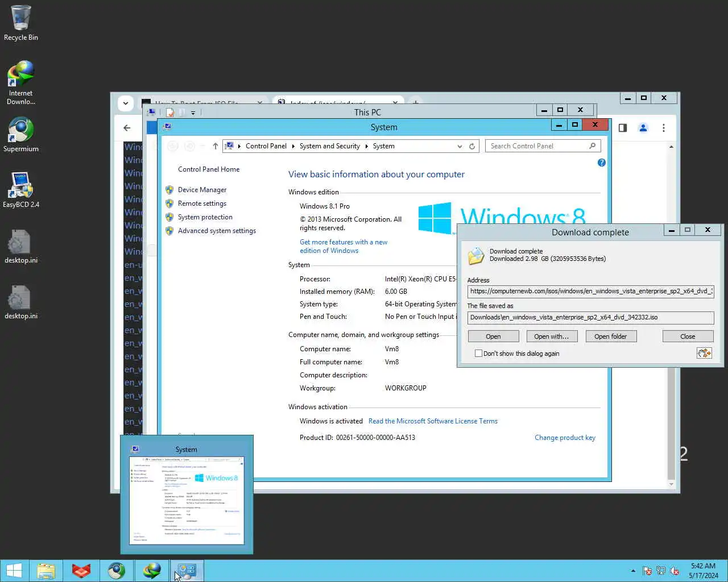Open the System window help icon
The width and height of the screenshot is (728, 582).
click(602, 163)
